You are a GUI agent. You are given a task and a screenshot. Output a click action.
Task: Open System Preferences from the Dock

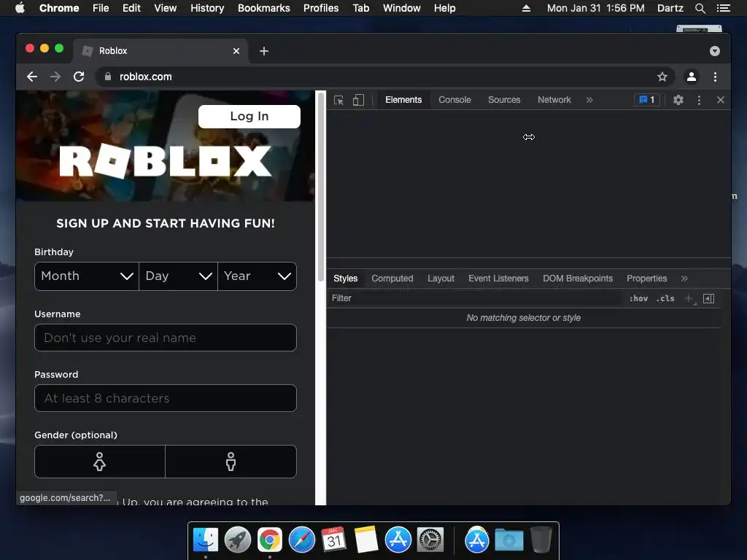[x=430, y=540]
